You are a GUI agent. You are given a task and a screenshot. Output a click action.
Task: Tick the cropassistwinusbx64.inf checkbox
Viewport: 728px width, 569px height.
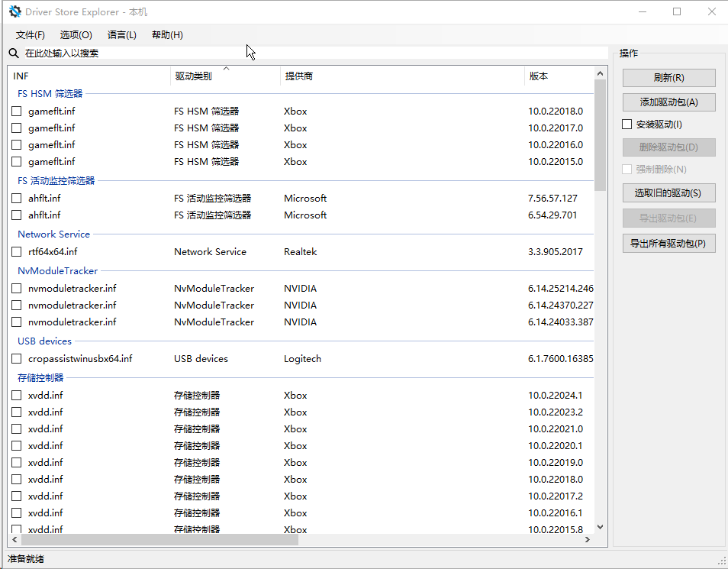tap(17, 359)
